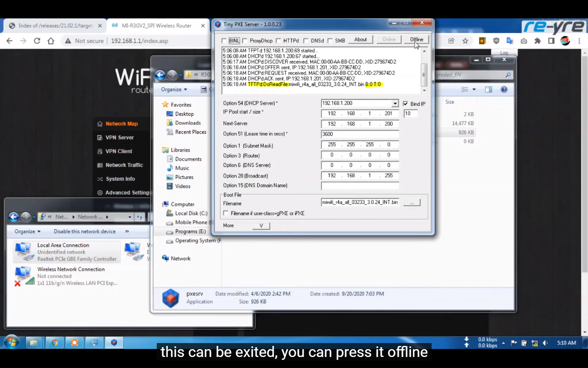Click the Option 15 DNS Domain Name field
Viewport: 588px width, 368px height.
pos(360,186)
